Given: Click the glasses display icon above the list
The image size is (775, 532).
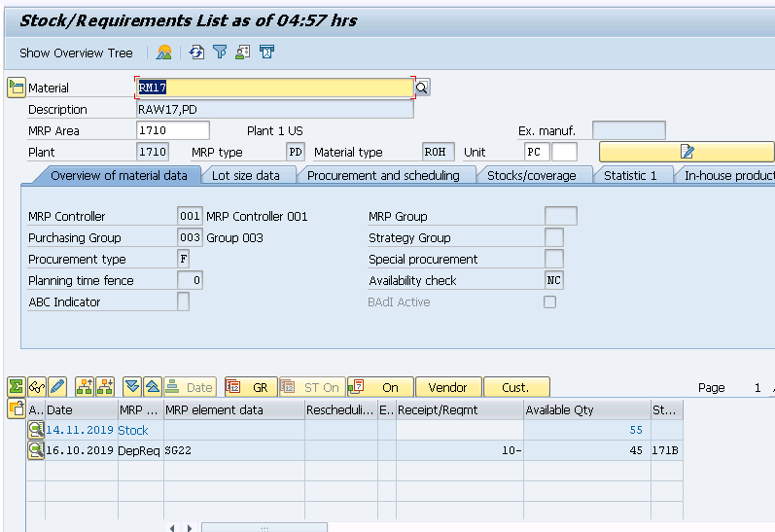Looking at the screenshot, I should 37,387.
